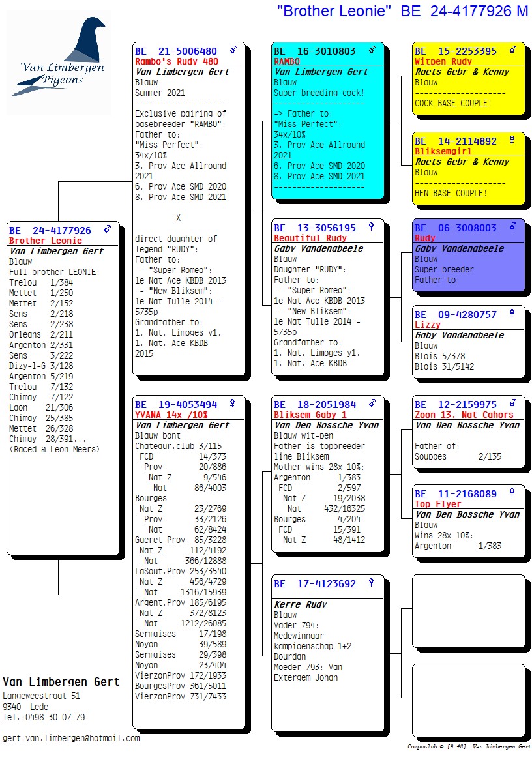Click male symbol beside BE 06-3008003

pyautogui.click(x=512, y=228)
